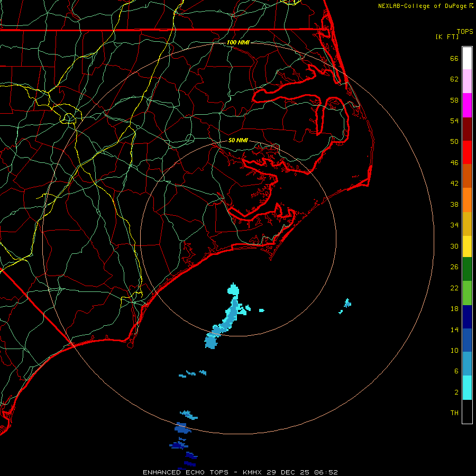Click the "50 NMI" range ring label
Image resolution: width=476 pixels, height=476 pixels.
(238, 140)
